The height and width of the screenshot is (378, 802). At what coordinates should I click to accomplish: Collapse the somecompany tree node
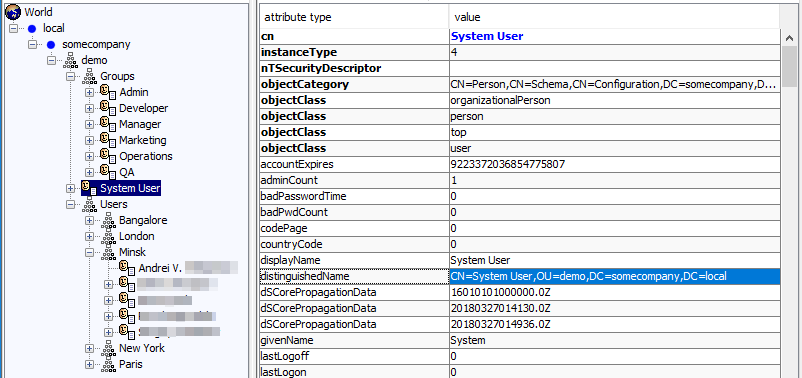click(32, 45)
